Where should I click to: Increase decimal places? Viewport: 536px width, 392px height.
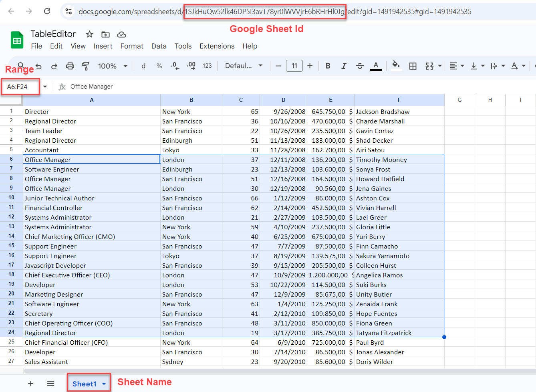click(x=191, y=66)
